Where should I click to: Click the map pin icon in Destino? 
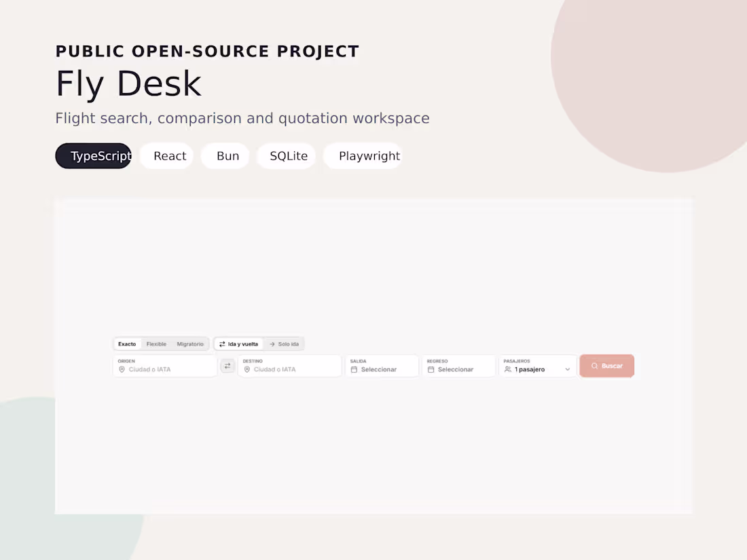click(x=247, y=369)
